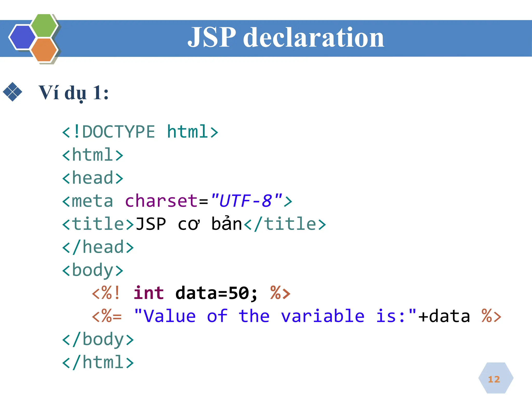
Task: Click the closing "</html>" tag line
Action: point(98,362)
